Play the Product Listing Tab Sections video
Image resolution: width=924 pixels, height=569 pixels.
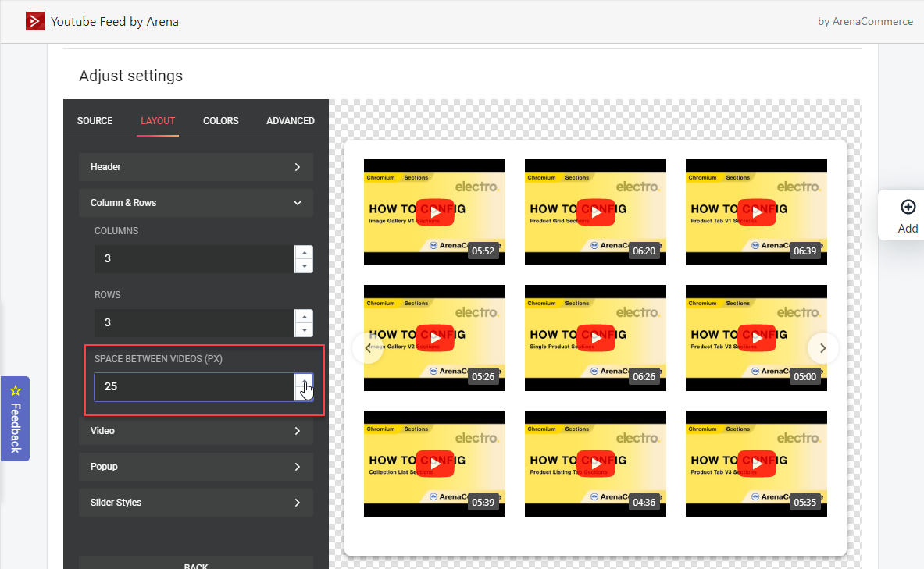coord(596,464)
